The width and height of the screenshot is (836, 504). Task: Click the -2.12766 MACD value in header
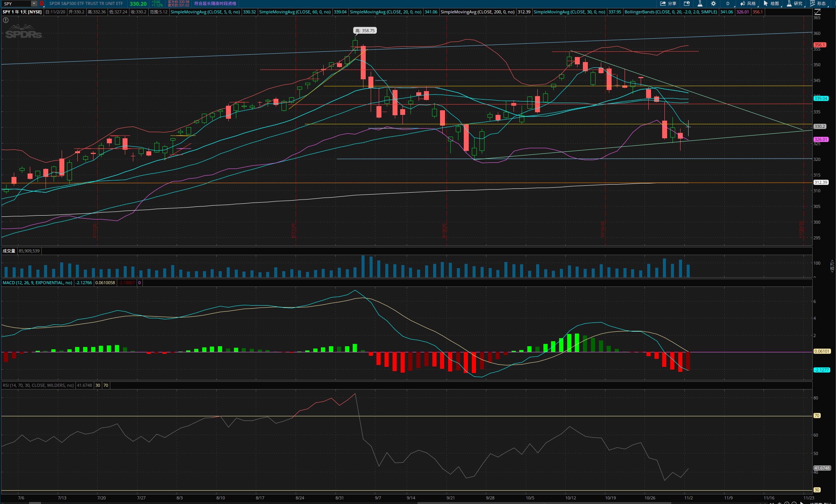click(83, 283)
